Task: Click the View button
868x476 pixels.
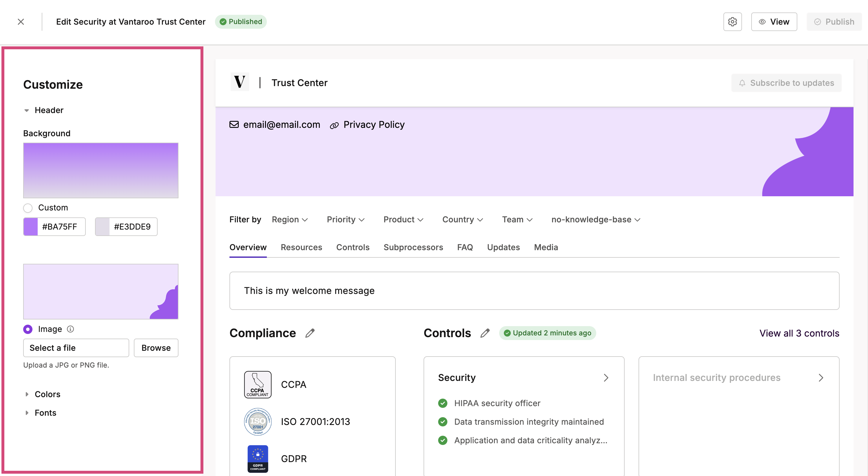Action: tap(774, 21)
